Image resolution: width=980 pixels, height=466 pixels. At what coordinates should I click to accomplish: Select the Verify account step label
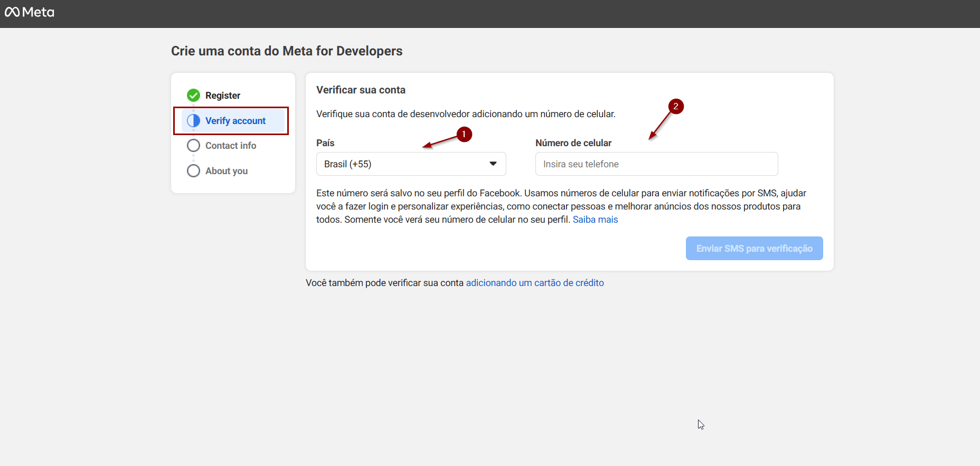tap(235, 121)
